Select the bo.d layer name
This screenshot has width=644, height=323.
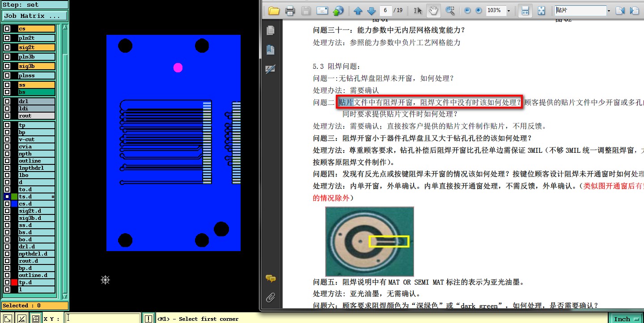click(x=37, y=239)
